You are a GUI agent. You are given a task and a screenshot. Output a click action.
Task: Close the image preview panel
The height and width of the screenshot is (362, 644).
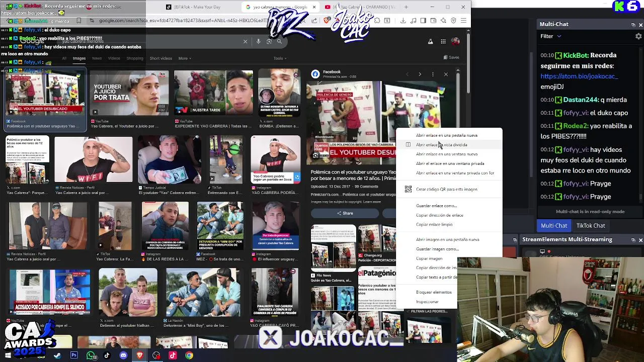446,74
